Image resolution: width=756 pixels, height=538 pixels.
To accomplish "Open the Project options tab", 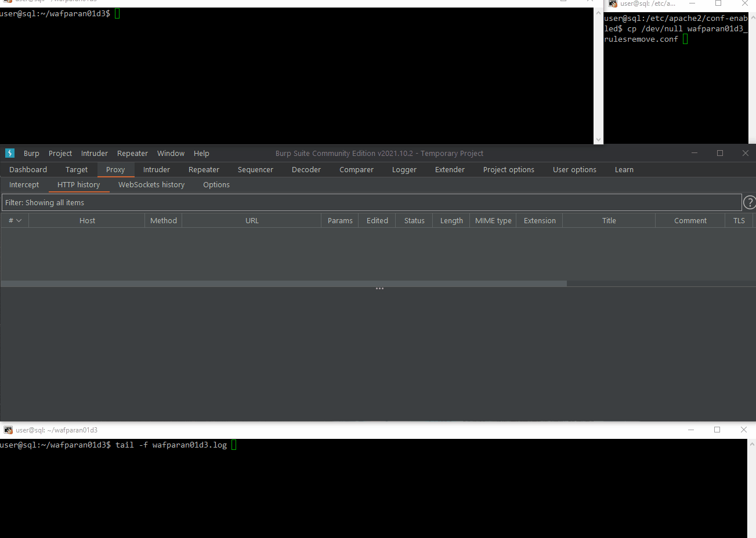I will [509, 170].
